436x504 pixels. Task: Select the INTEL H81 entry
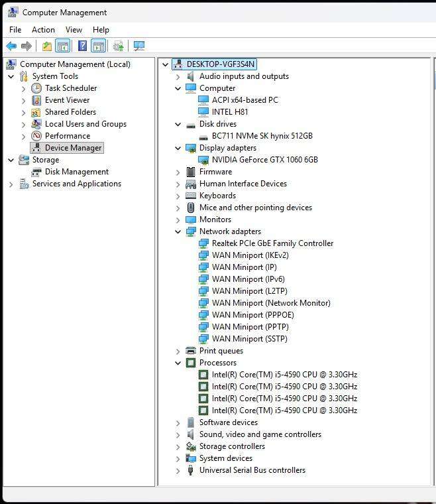tap(230, 112)
